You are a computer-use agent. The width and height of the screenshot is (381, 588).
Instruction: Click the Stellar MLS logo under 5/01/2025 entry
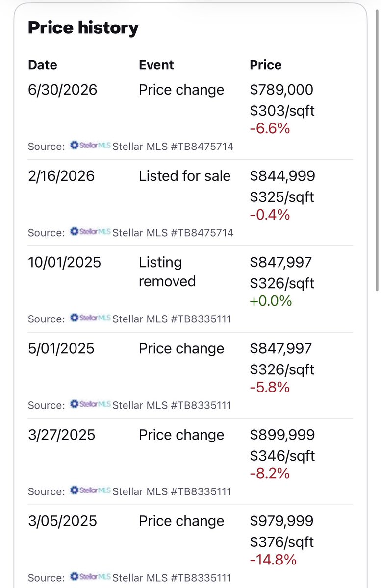click(x=90, y=404)
